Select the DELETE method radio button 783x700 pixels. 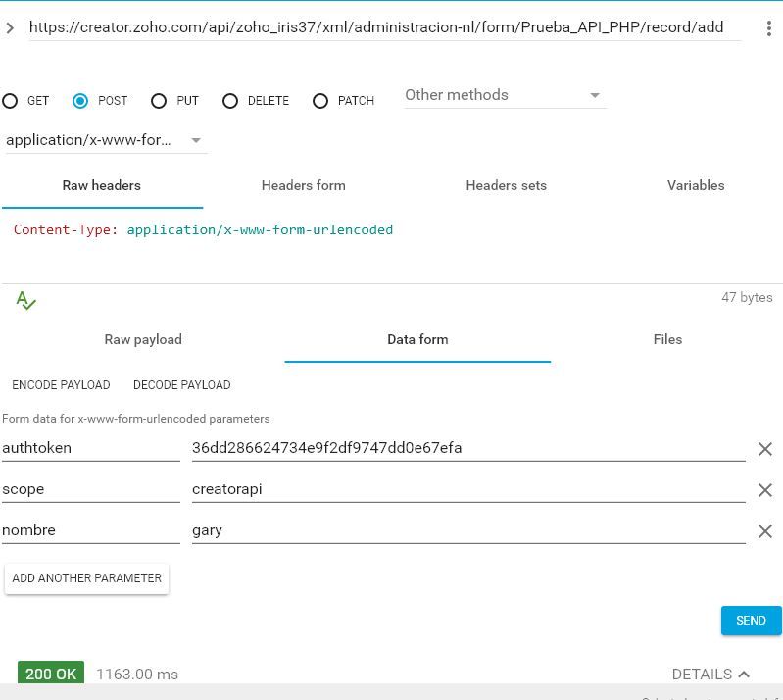tap(230, 101)
